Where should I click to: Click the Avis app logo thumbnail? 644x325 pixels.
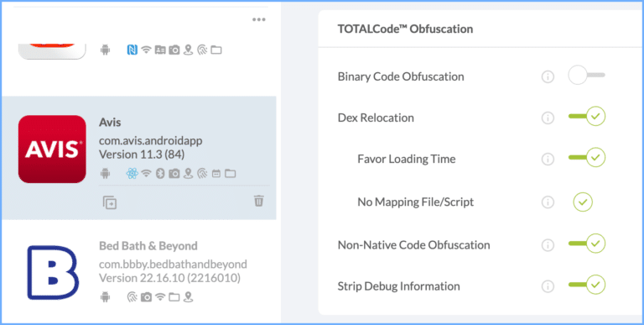[52, 149]
